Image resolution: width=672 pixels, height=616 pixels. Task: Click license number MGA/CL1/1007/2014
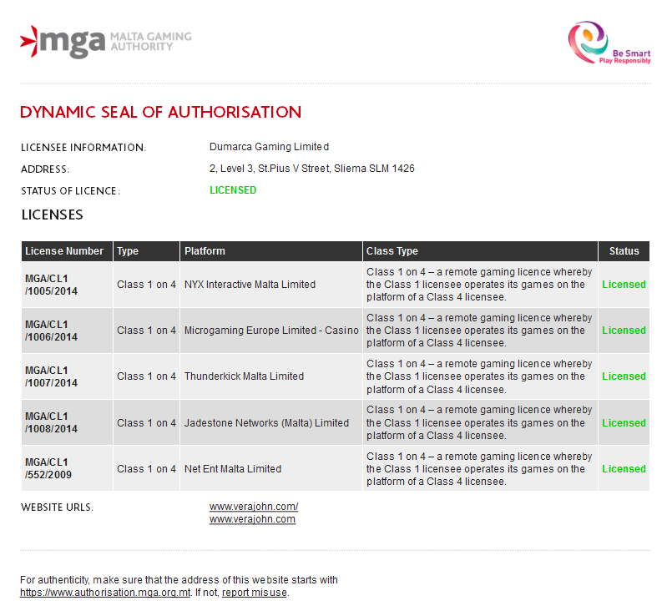[52, 376]
